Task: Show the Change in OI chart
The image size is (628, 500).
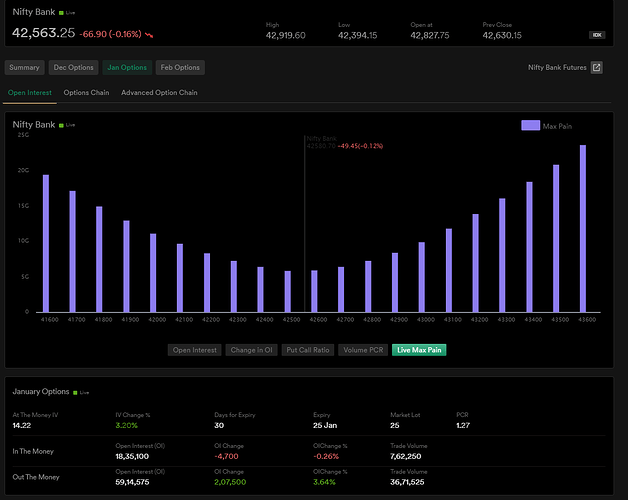Action: click(x=251, y=350)
